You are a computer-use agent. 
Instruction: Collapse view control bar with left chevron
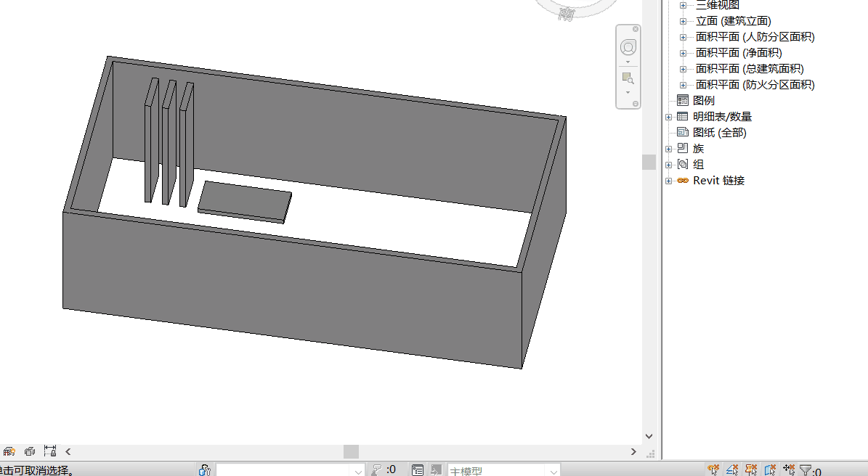[x=68, y=451]
